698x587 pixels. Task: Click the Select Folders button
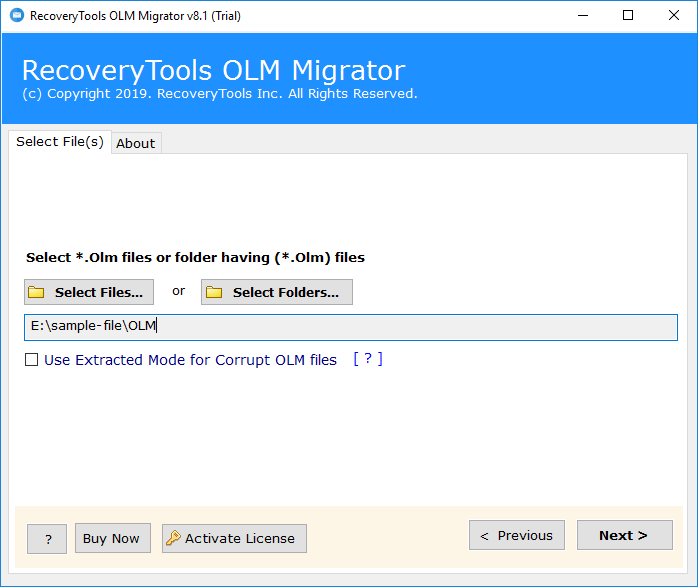[276, 292]
